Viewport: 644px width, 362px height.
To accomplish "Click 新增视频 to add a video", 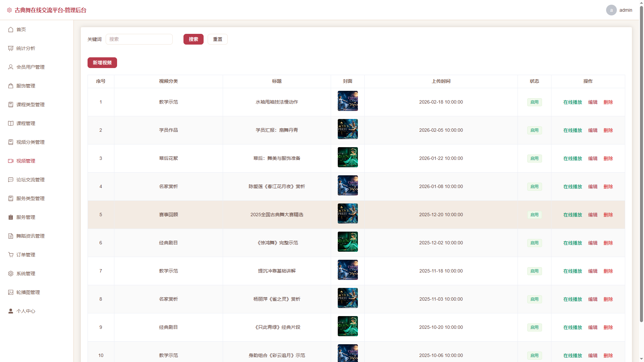I will point(102,63).
